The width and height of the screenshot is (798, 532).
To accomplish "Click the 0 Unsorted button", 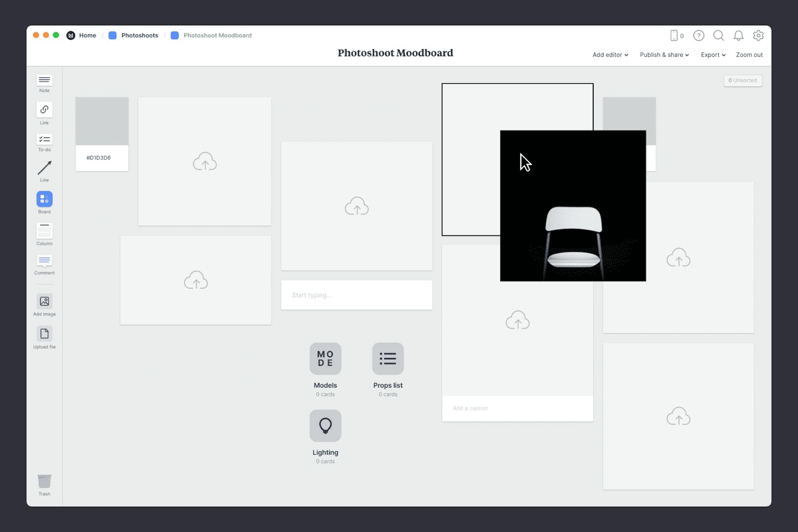I will (x=743, y=80).
